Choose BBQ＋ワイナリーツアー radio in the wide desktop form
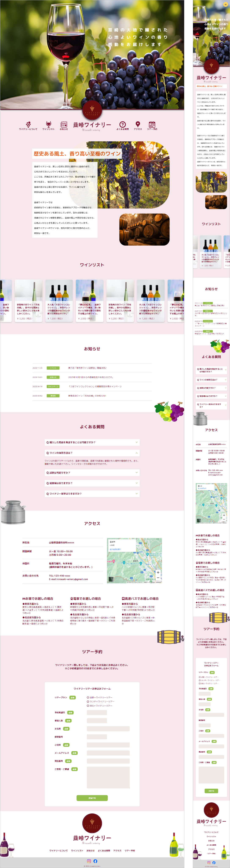Viewport: 230px width, 868px height. [88, 706]
